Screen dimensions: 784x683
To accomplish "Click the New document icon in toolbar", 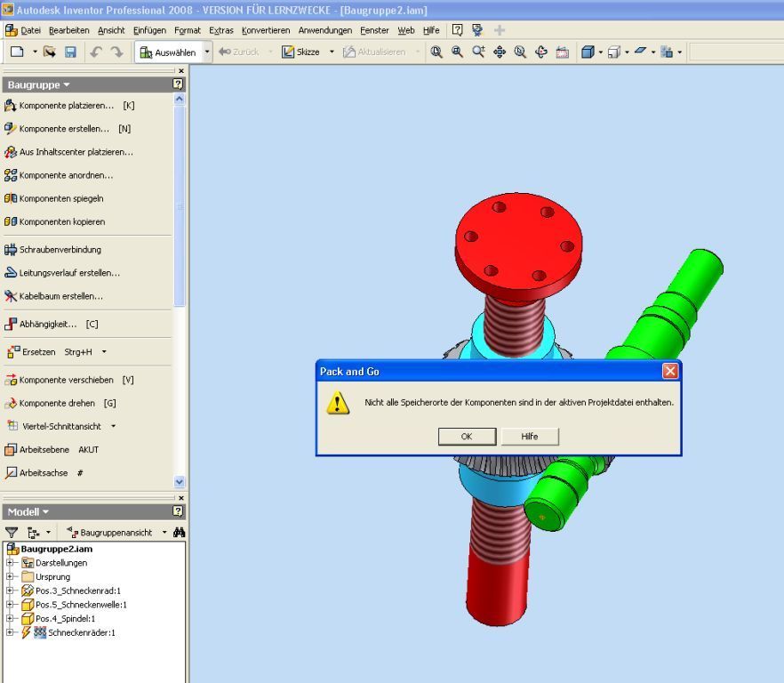I will pos(17,52).
